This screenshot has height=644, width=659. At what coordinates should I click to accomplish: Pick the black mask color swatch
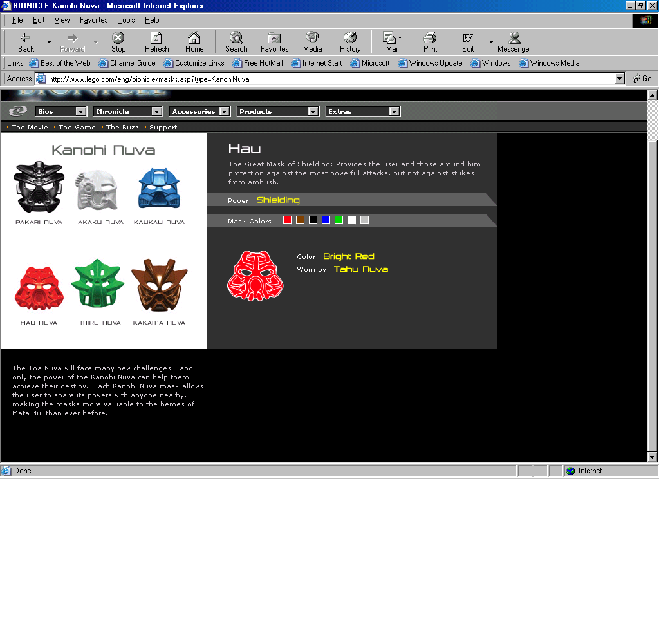[313, 220]
